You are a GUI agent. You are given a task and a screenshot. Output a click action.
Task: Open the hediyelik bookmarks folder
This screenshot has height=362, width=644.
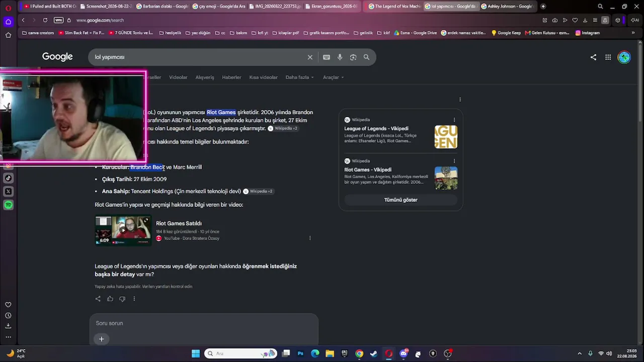pos(170,33)
